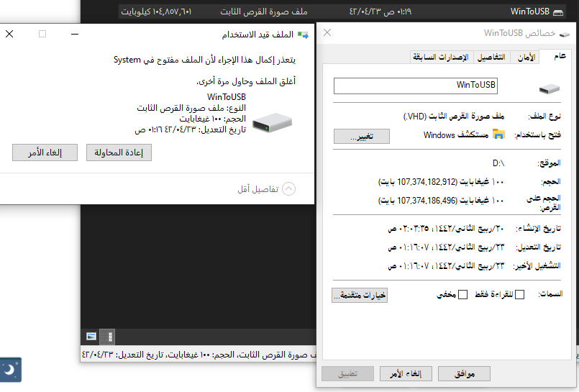Click إلغاء الأمر in the File In Use dialog
Screen dimensions: 579x392
[45, 152]
